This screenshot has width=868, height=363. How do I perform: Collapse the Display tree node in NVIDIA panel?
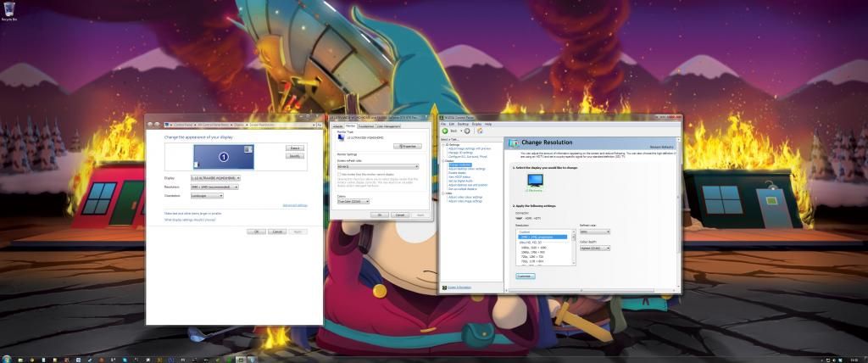click(442, 160)
